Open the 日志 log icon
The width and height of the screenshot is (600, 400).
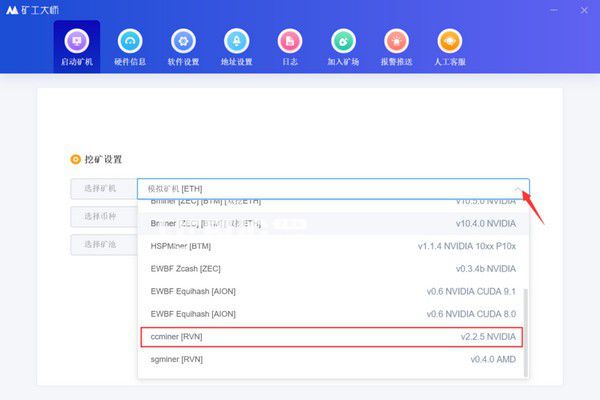click(290, 41)
